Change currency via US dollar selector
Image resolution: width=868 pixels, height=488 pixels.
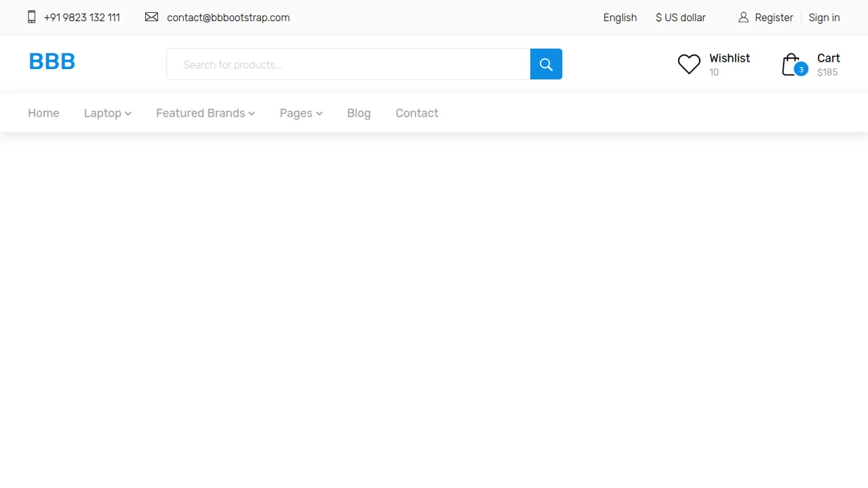[680, 17]
